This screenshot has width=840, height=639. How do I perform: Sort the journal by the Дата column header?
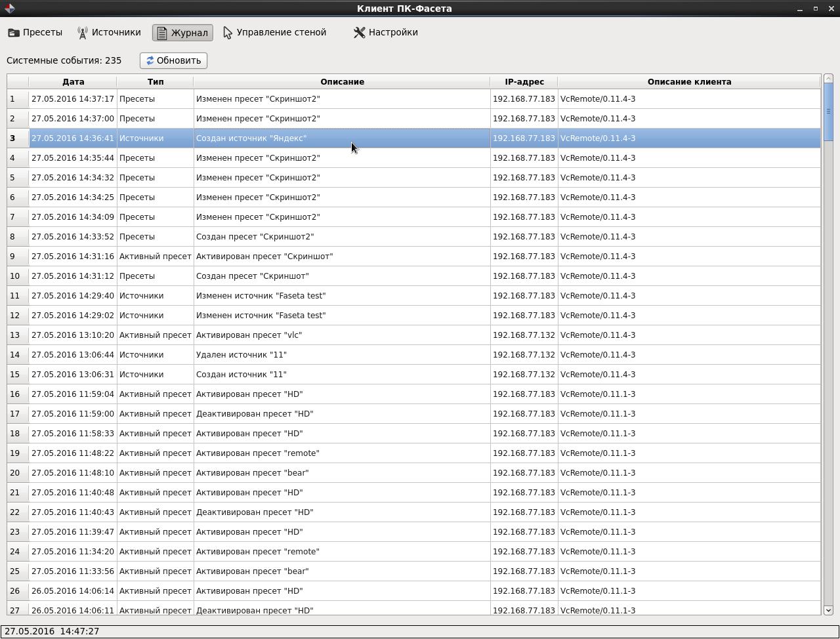click(73, 82)
